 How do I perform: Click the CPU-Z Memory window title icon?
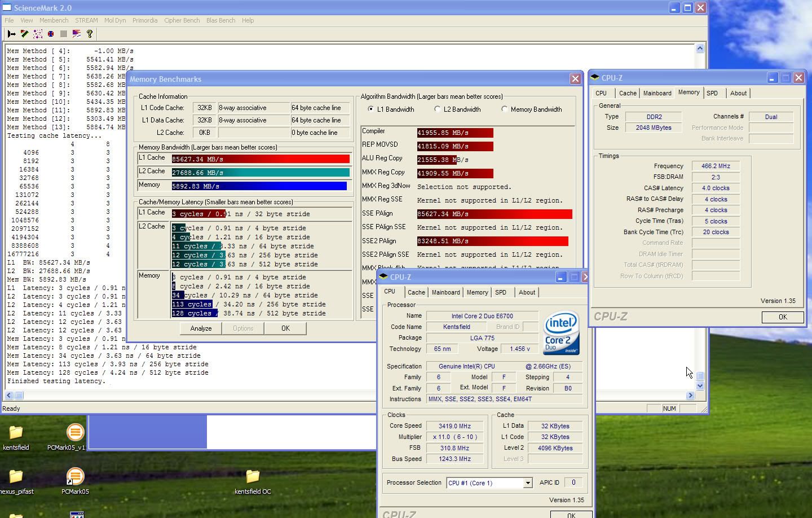595,78
